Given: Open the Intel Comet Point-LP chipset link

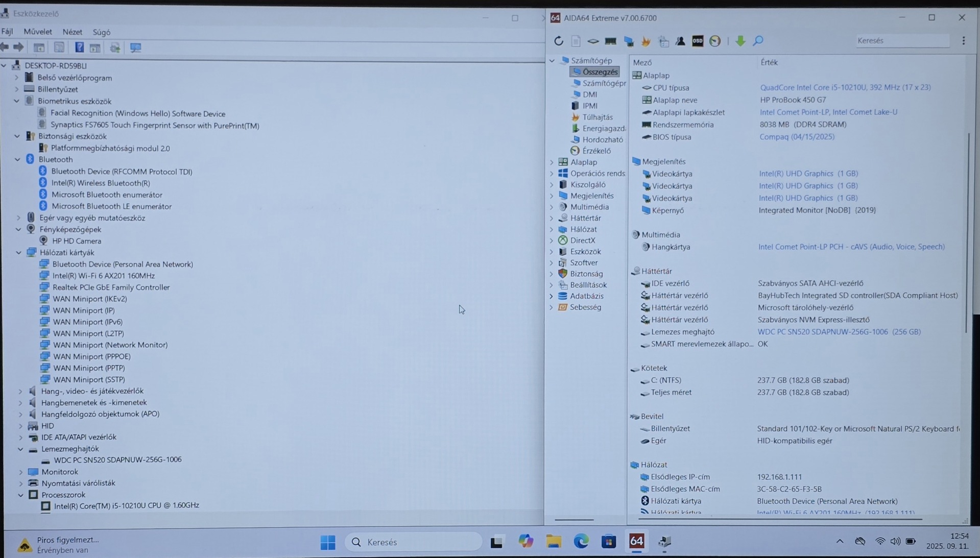Looking at the screenshot, I should coord(828,112).
